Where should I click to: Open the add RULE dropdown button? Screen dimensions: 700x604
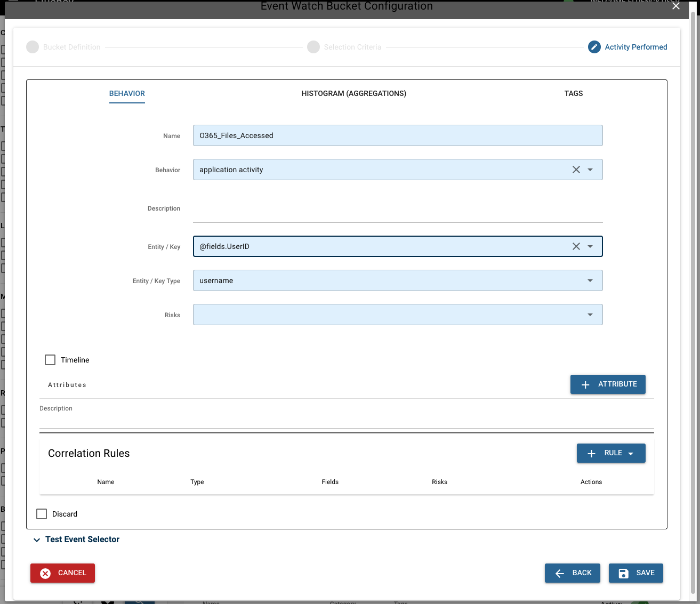click(611, 453)
